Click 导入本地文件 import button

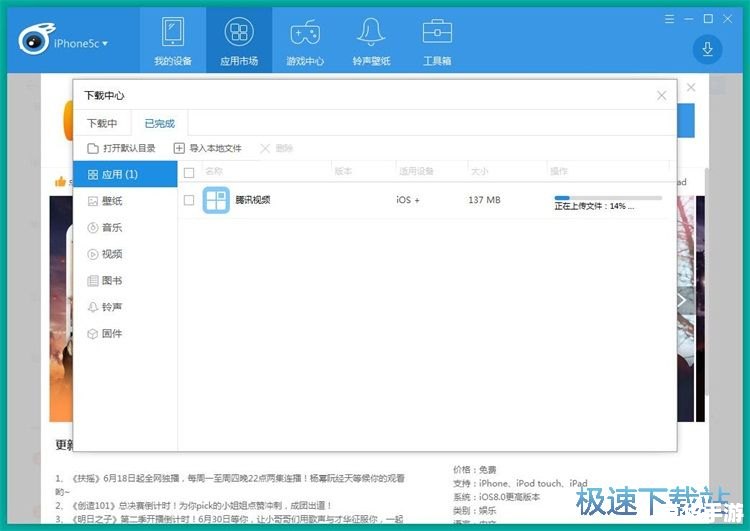[208, 148]
